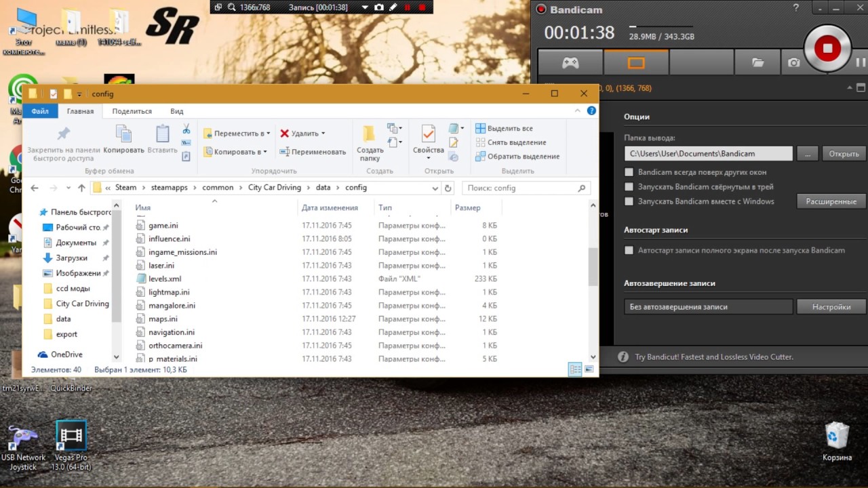
Task: Click the Copy (Копировать) ribbon button
Action: click(123, 139)
